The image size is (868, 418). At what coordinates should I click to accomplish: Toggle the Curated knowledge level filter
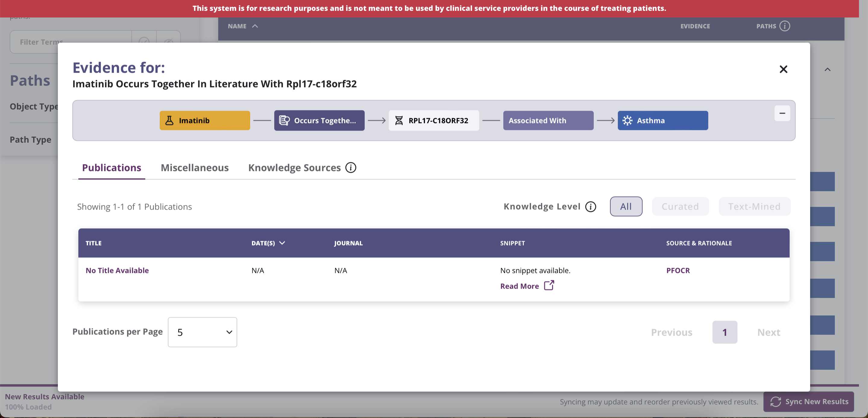tap(680, 206)
